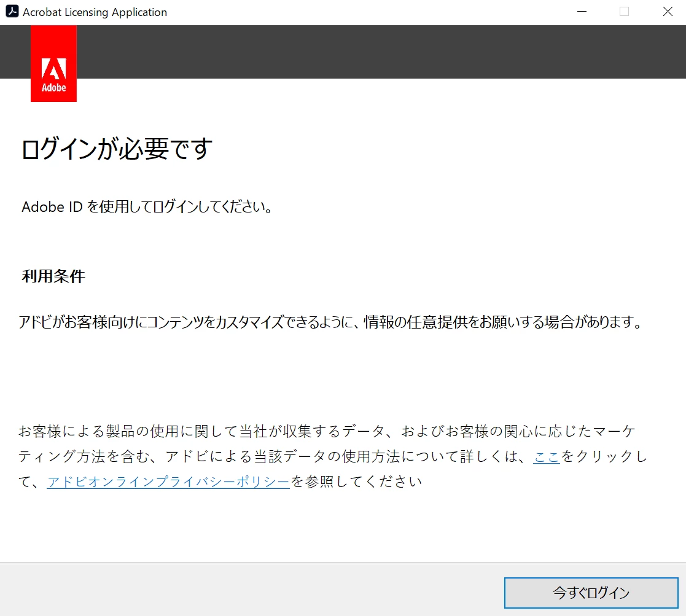
Task: Click the Acrobat Licensing Application title text
Action: point(95,12)
